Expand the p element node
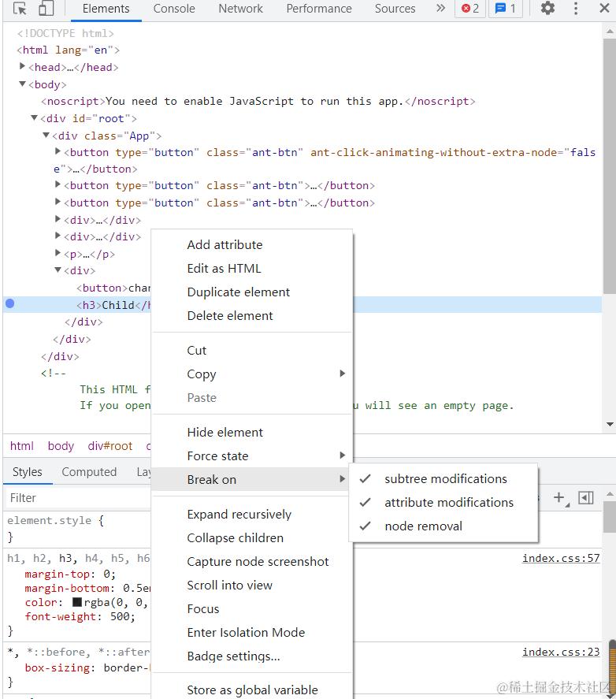The height and width of the screenshot is (699, 616). click(58, 253)
